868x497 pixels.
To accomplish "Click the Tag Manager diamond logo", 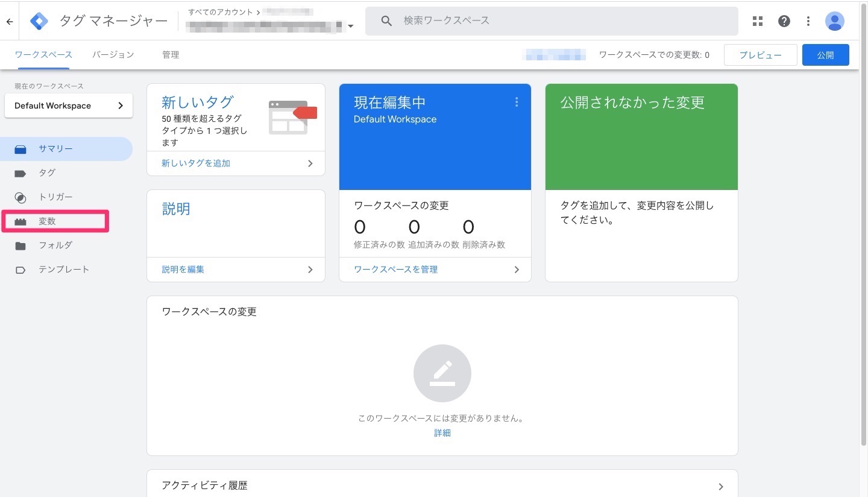I will (x=39, y=21).
